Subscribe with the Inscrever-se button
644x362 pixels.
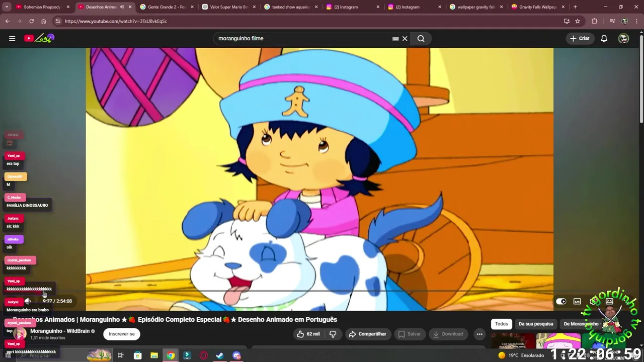pos(122,334)
